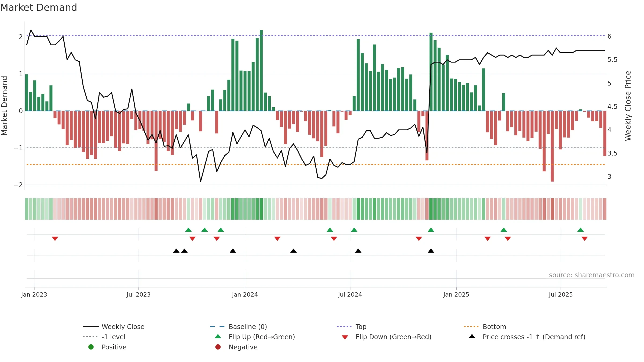
Task: Click the Jul 2025 axis label
Action: (x=561, y=294)
